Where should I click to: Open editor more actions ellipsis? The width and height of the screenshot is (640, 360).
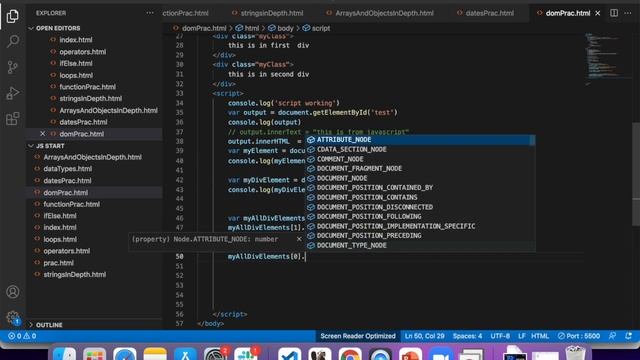point(628,13)
